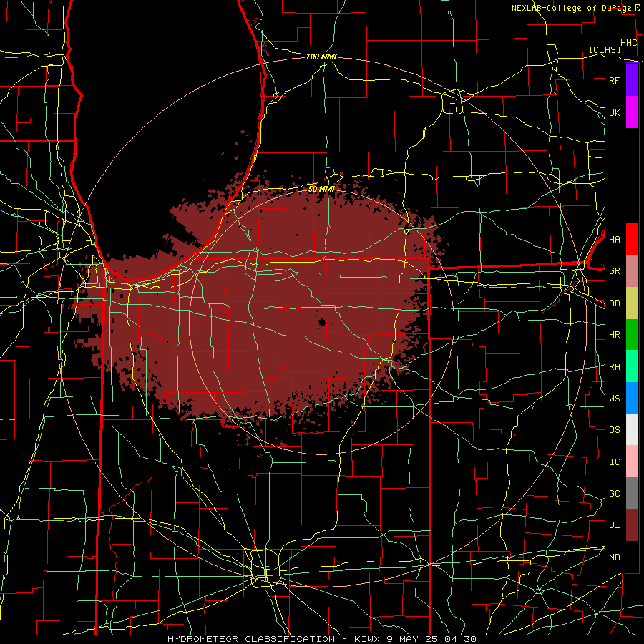Screen dimensions: 644x644
Task: Select the BD yellow legend swatch
Action: click(x=632, y=303)
